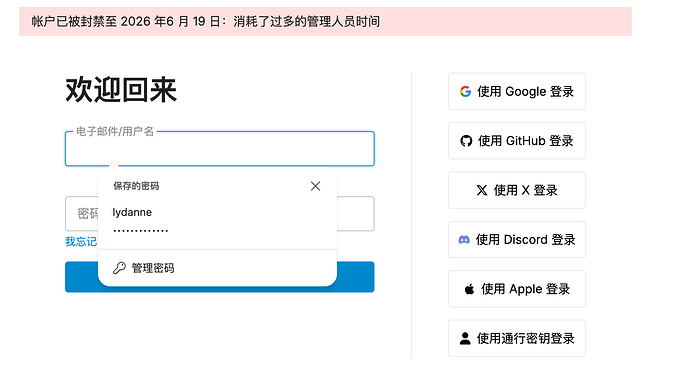This screenshot has width=690, height=392.
Task: Close the saved passwords popup
Action: coord(315,186)
